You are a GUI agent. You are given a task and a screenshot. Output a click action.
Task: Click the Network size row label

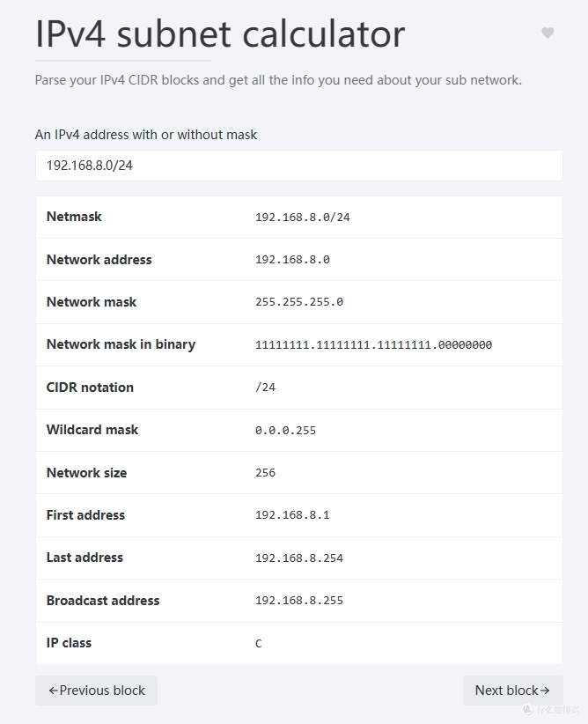tap(86, 473)
